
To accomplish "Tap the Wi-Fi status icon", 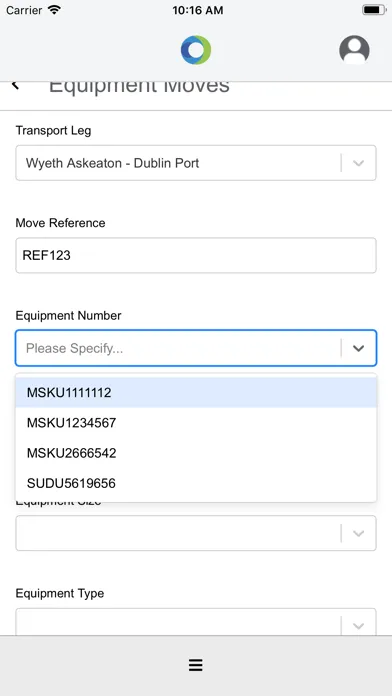I will pyautogui.click(x=55, y=10).
